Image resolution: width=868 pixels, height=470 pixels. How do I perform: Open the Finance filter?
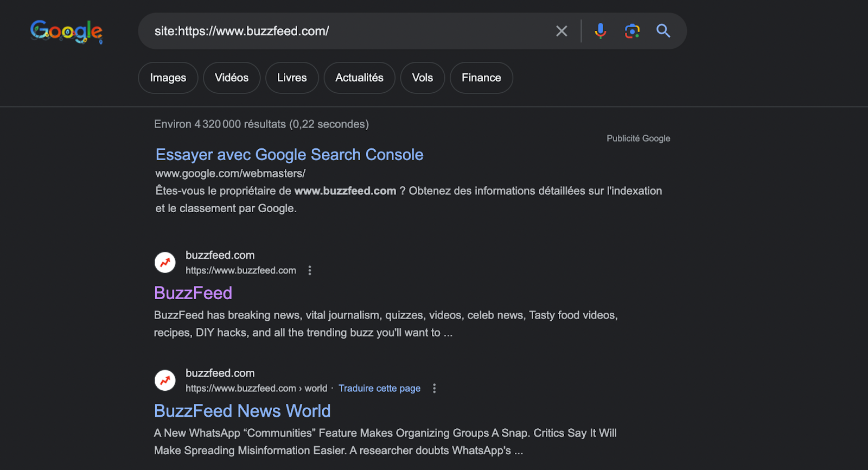pyautogui.click(x=481, y=78)
